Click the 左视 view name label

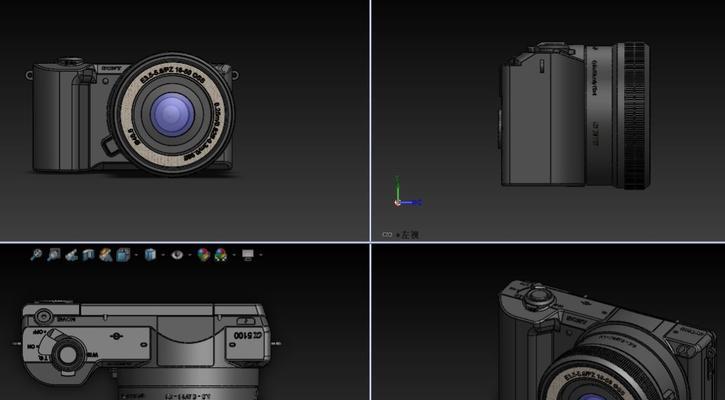(409, 235)
